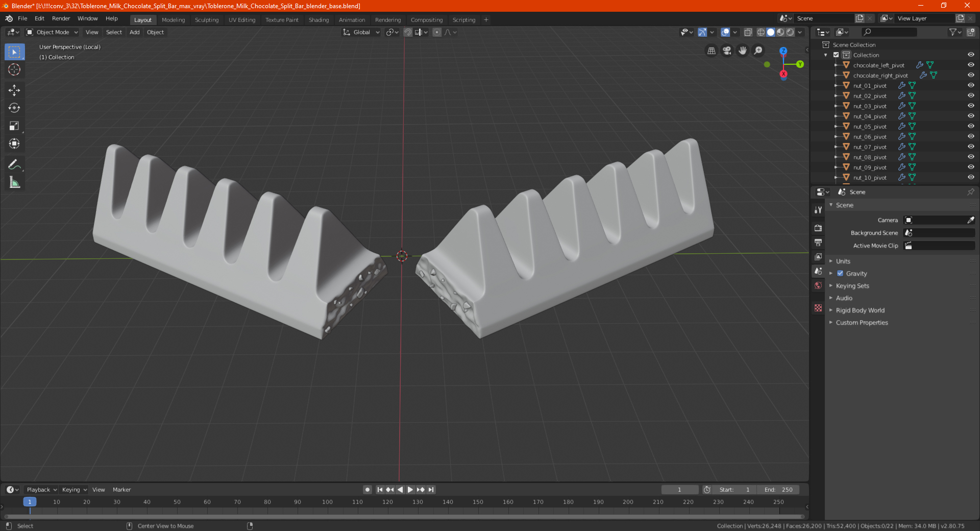Open the Render menu
The image size is (980, 531).
[61, 18]
